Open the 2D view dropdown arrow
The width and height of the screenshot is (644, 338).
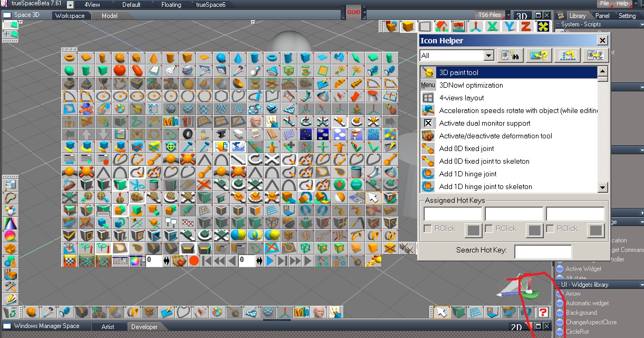[529, 327]
